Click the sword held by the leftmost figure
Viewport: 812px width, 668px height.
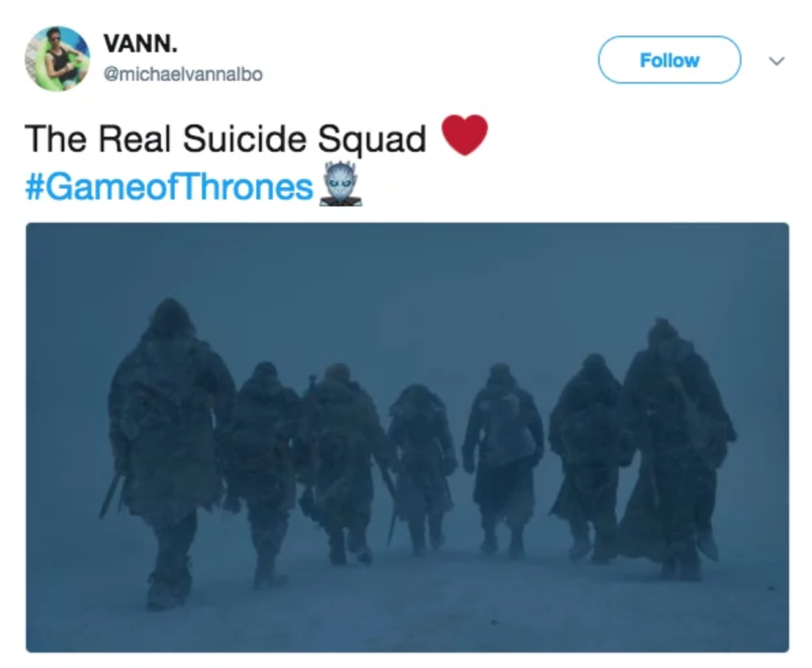(x=111, y=494)
